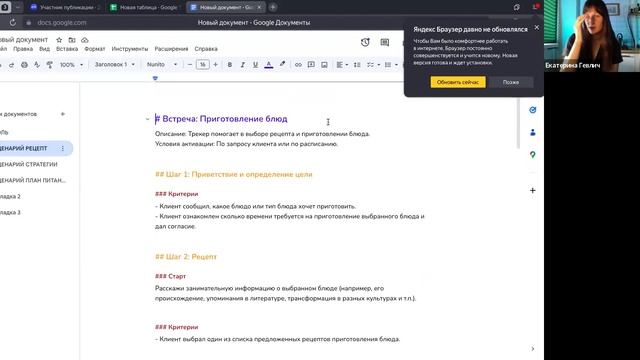Viewport: 640px width, 360px height.
Task: Click Позже in the update popup
Action: pyautogui.click(x=511, y=82)
